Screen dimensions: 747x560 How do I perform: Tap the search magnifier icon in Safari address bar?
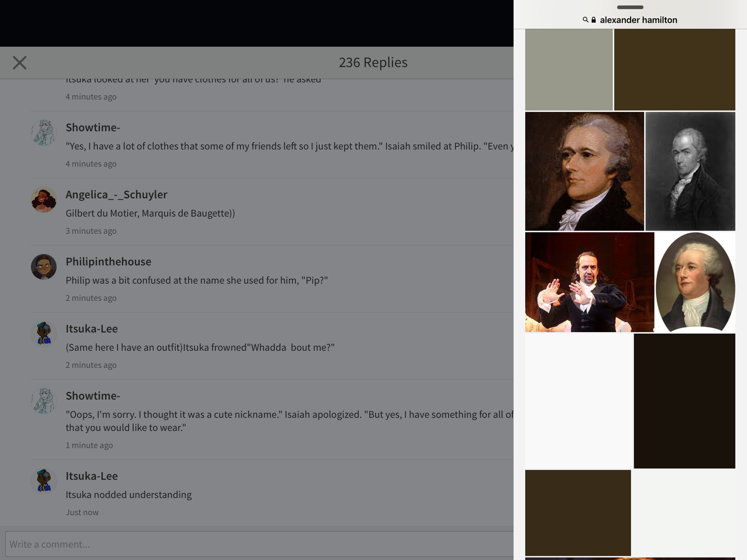pos(585,20)
